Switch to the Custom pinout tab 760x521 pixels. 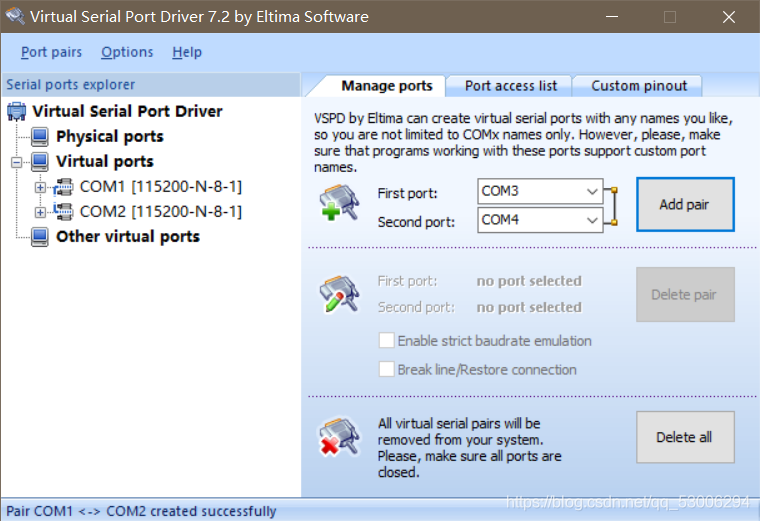[x=639, y=86]
